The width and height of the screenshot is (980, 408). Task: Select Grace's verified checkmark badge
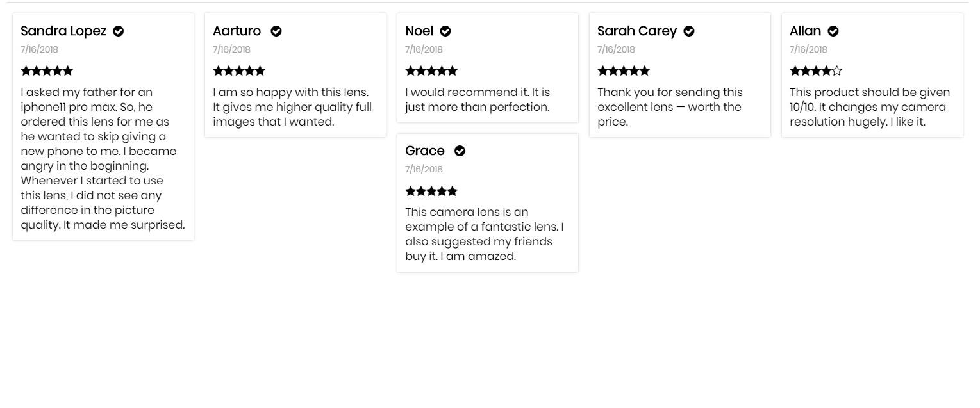coord(460,151)
